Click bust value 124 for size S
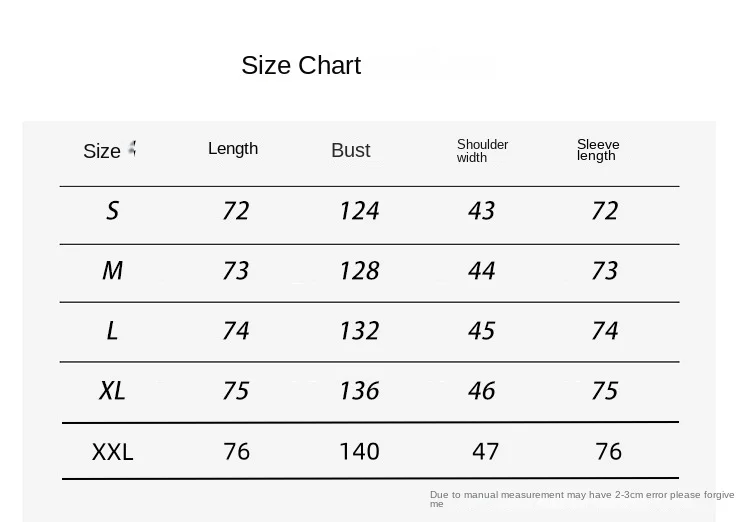The height and width of the screenshot is (522, 750). point(359,211)
